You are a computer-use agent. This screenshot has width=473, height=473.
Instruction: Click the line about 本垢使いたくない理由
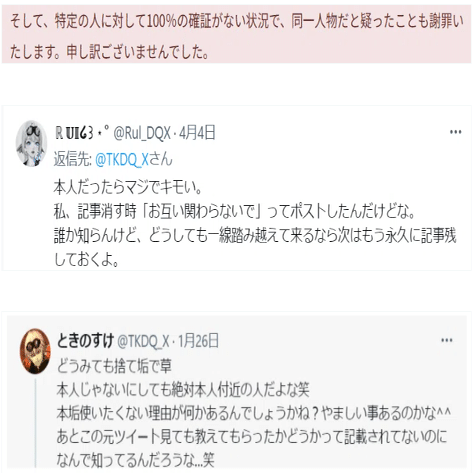pos(254,413)
